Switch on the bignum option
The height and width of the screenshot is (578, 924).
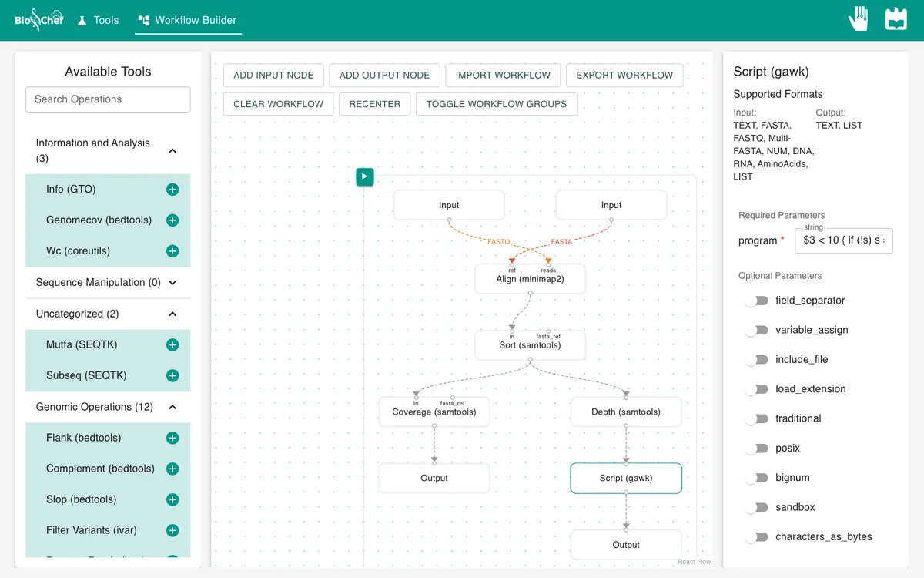point(756,478)
